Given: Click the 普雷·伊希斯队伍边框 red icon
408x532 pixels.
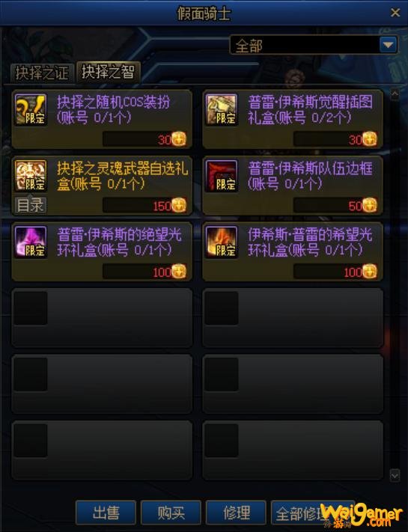Looking at the screenshot, I should [x=222, y=176].
